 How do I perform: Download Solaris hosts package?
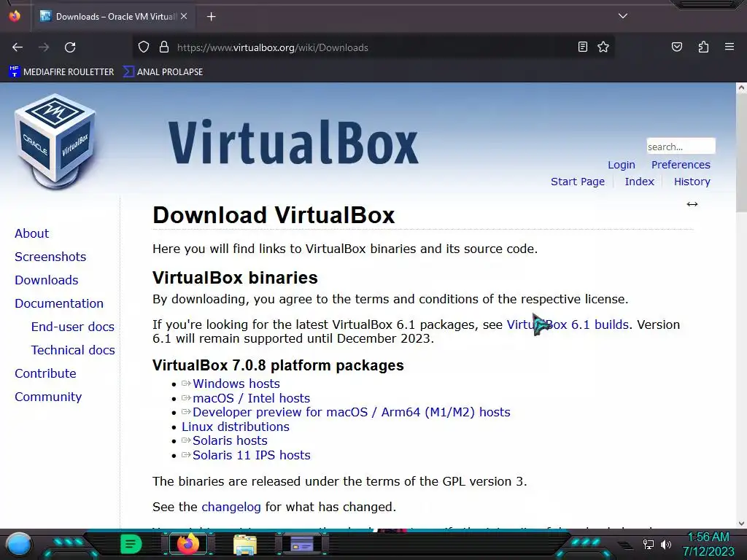coord(230,441)
